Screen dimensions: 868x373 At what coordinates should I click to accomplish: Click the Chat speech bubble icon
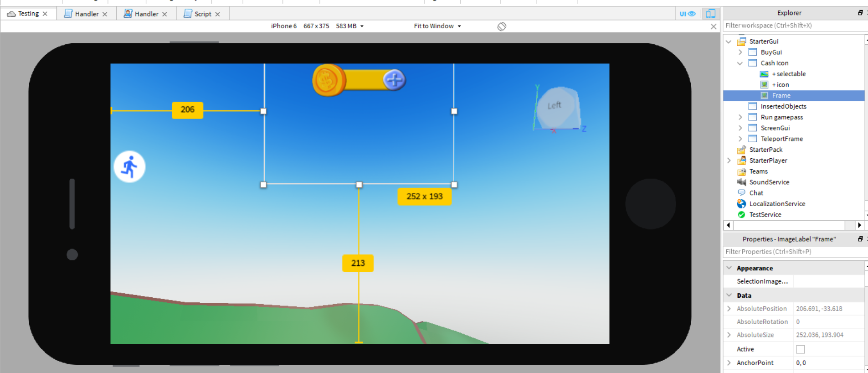pyautogui.click(x=742, y=193)
